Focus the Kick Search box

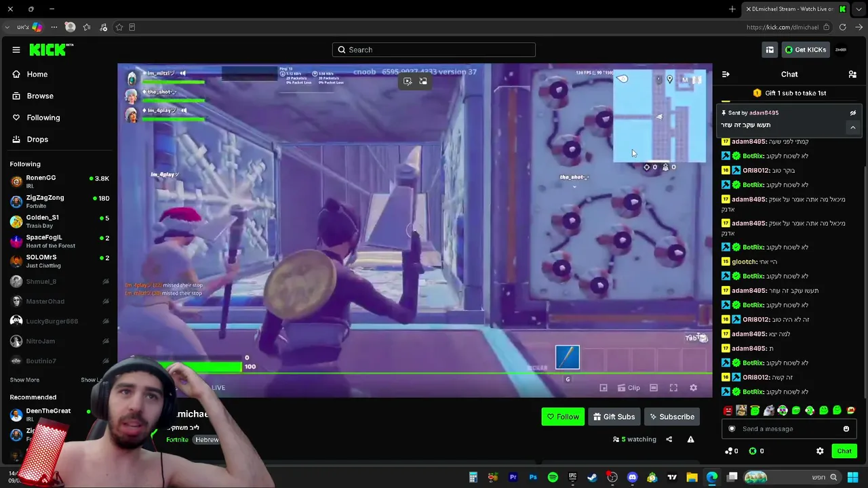[434, 49]
